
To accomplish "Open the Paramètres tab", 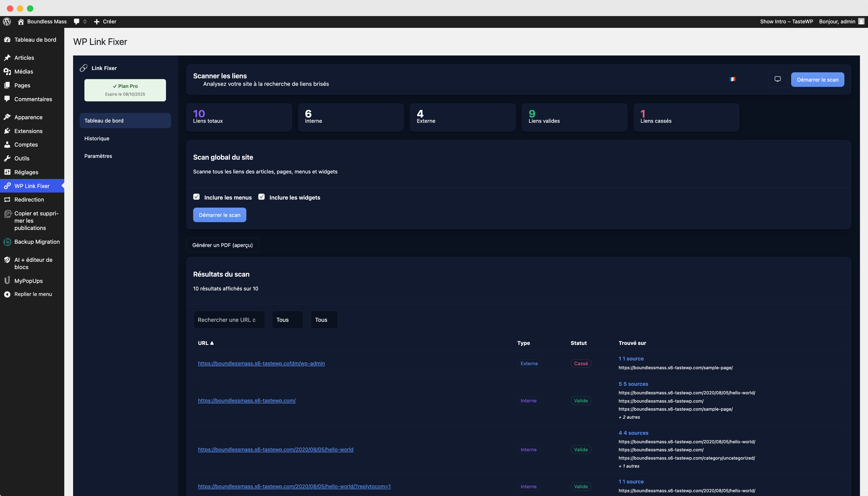I will 98,156.
